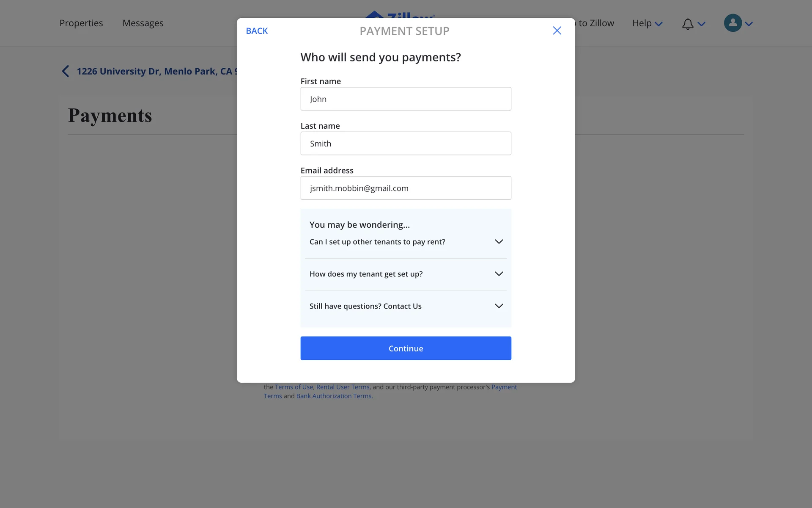Click the First name input field
Viewport: 812px width, 508px height.
[x=406, y=99]
